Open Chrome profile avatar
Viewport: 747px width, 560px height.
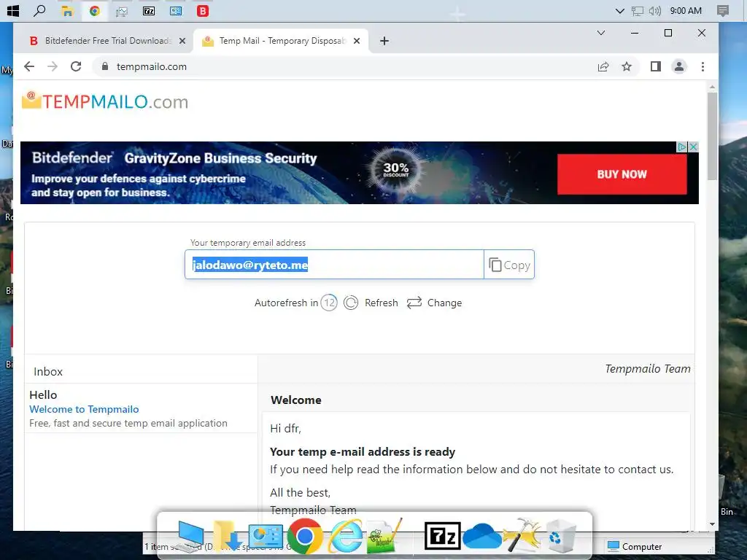click(679, 66)
